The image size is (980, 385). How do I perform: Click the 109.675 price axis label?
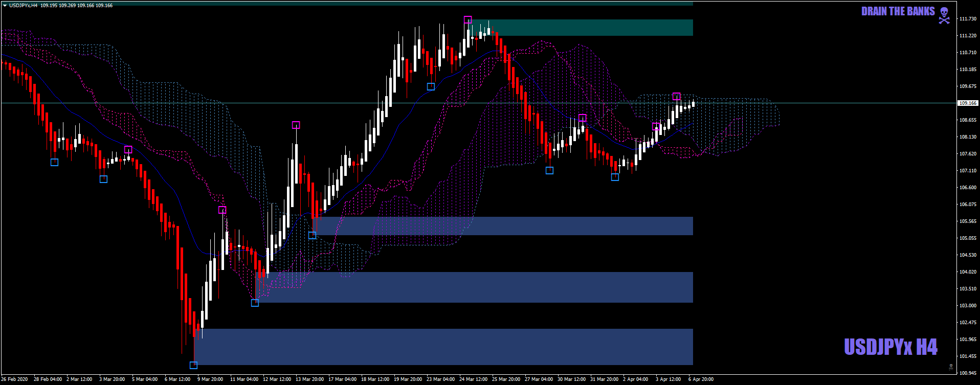(x=968, y=86)
